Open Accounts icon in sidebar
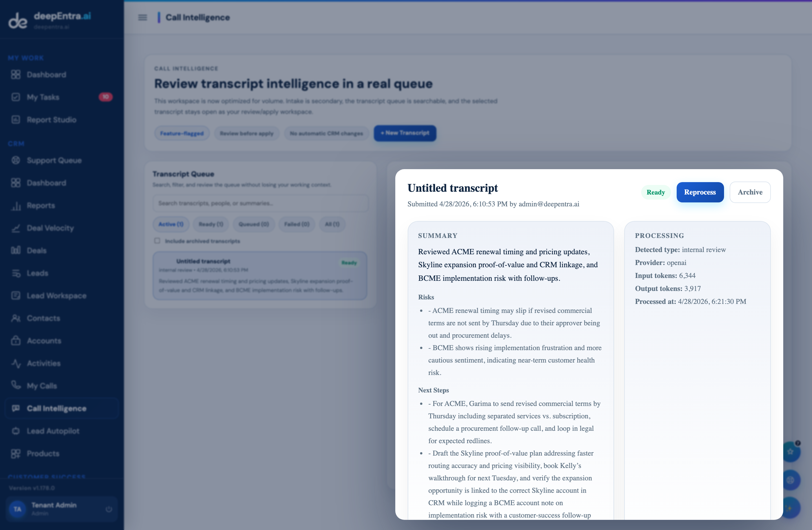 16,341
